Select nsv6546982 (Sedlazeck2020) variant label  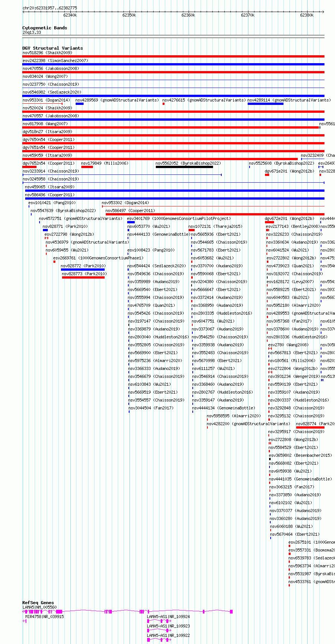(52, 92)
